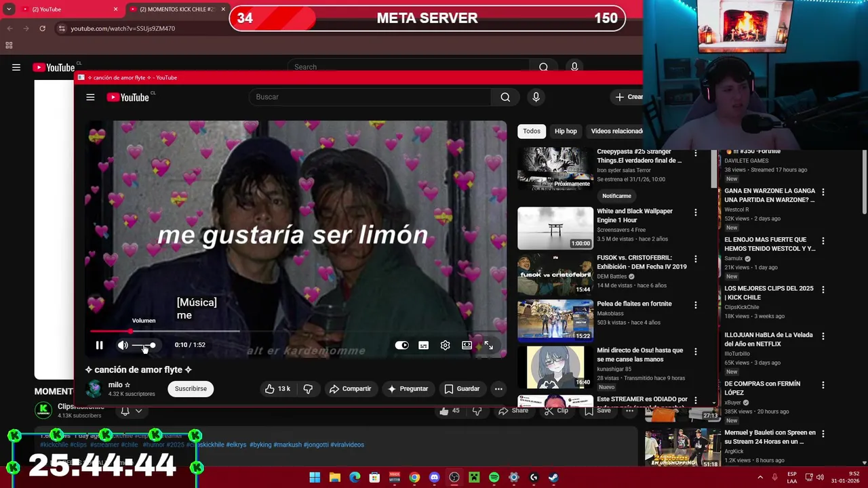This screenshot has height=488, width=868.
Task: Click microphone icon in back YouTube window
Action: click(574, 66)
